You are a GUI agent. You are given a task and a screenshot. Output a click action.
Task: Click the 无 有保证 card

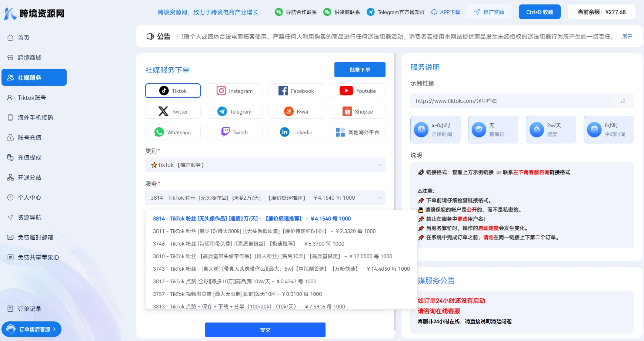tap(493, 129)
